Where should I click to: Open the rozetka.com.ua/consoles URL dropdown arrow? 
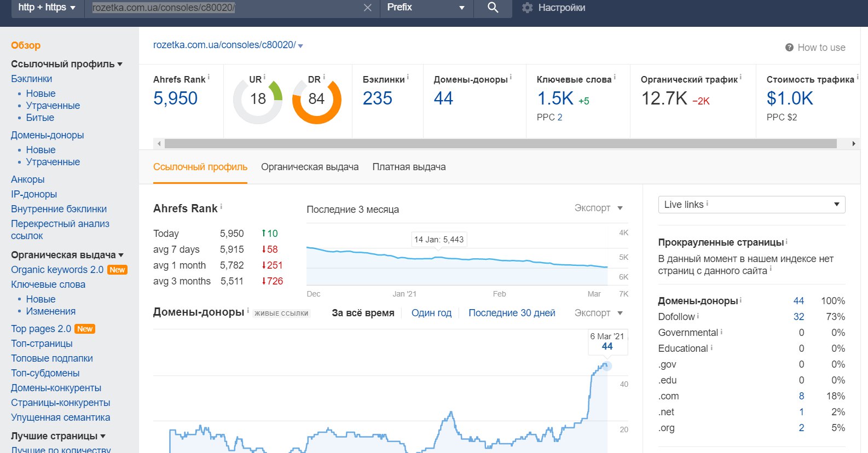[300, 46]
